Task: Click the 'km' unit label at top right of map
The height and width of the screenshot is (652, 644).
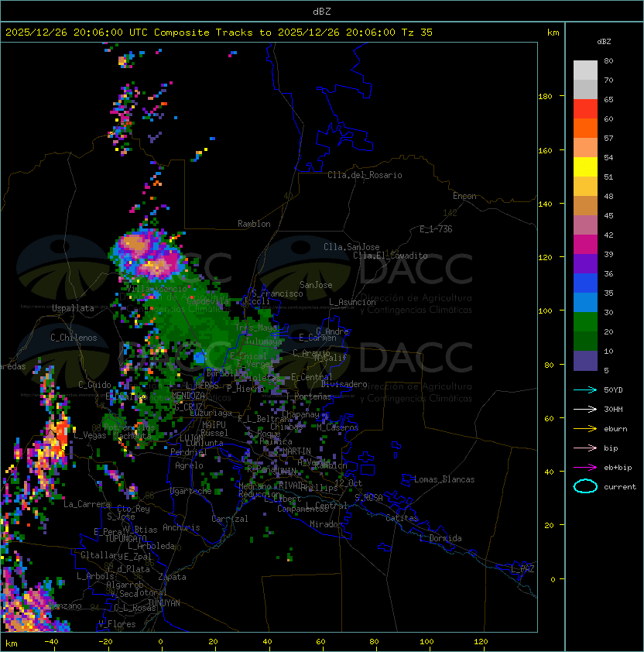Action: [x=553, y=33]
